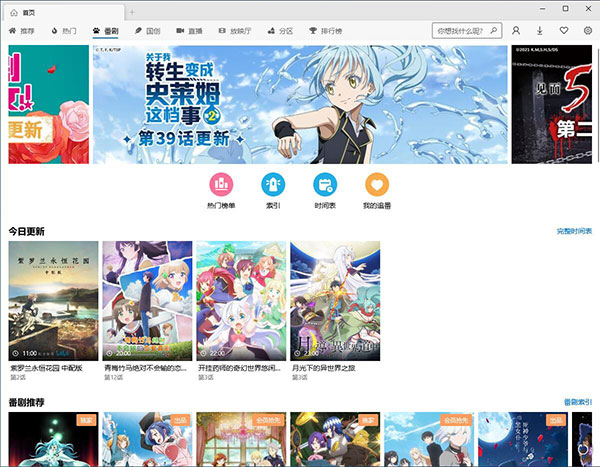Open the 热门榜单 pink ranking icon
Image resolution: width=600 pixels, height=467 pixels.
pos(222,185)
